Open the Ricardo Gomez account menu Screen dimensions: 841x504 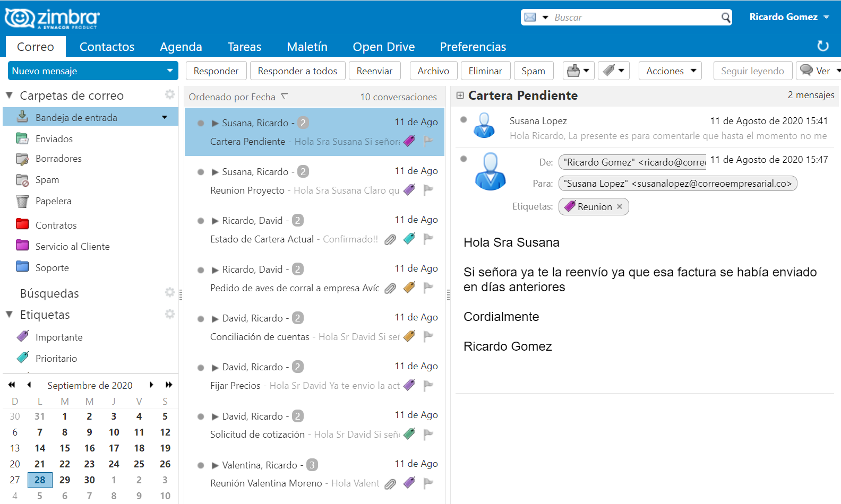[x=789, y=17]
